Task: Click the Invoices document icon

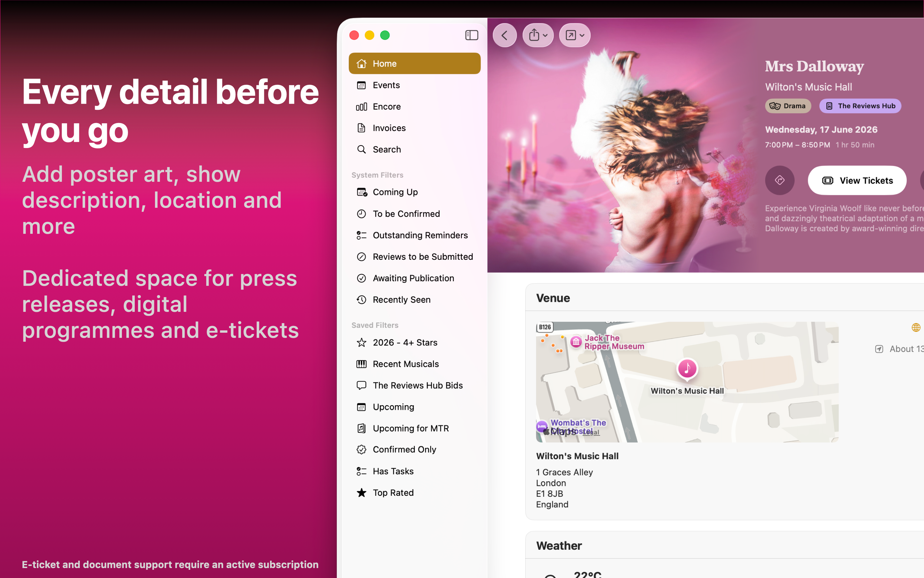Action: tap(361, 128)
